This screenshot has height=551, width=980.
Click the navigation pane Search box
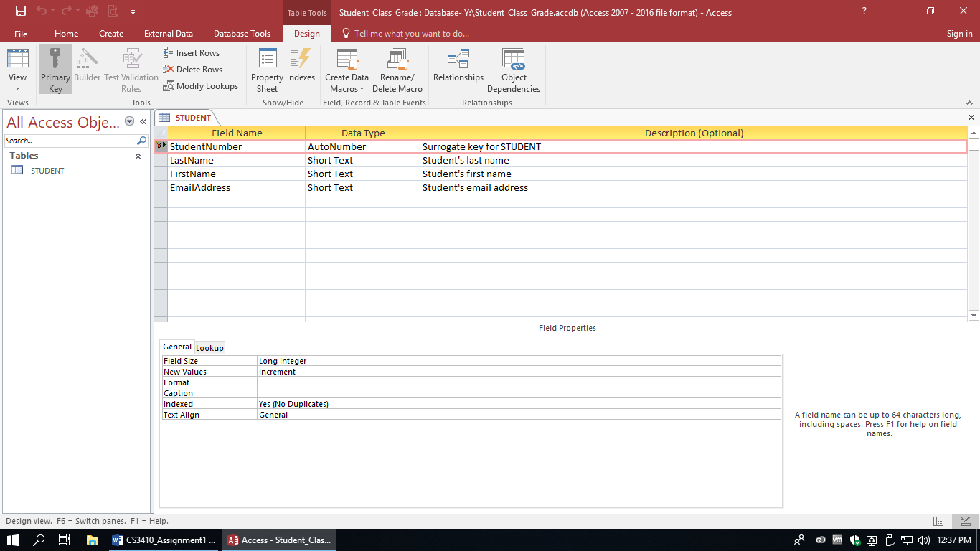70,141
